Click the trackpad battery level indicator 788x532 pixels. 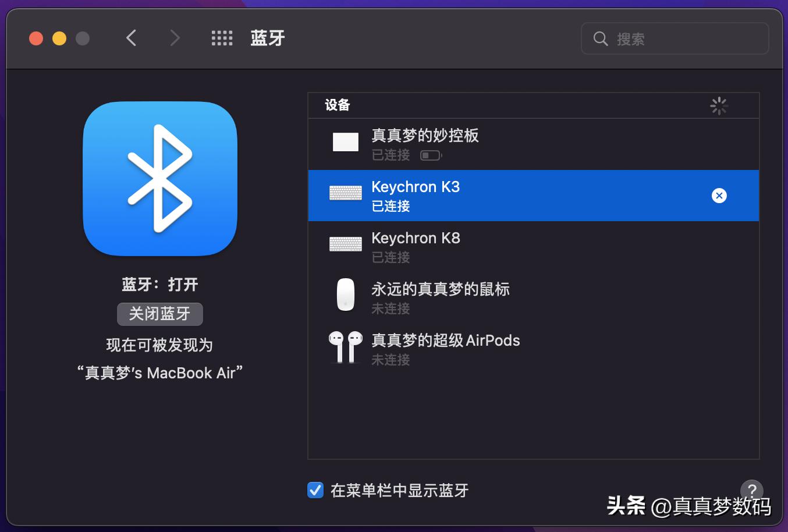(x=430, y=155)
